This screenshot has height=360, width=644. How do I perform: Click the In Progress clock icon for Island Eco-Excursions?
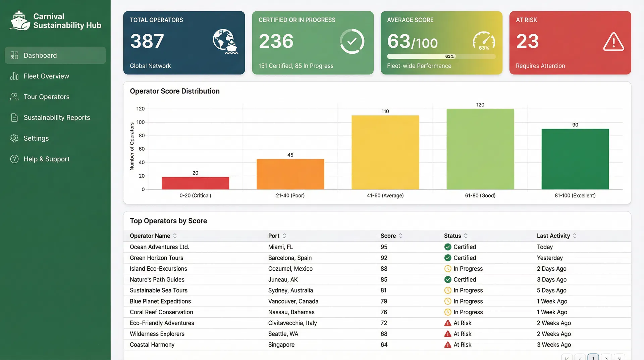pyautogui.click(x=447, y=269)
